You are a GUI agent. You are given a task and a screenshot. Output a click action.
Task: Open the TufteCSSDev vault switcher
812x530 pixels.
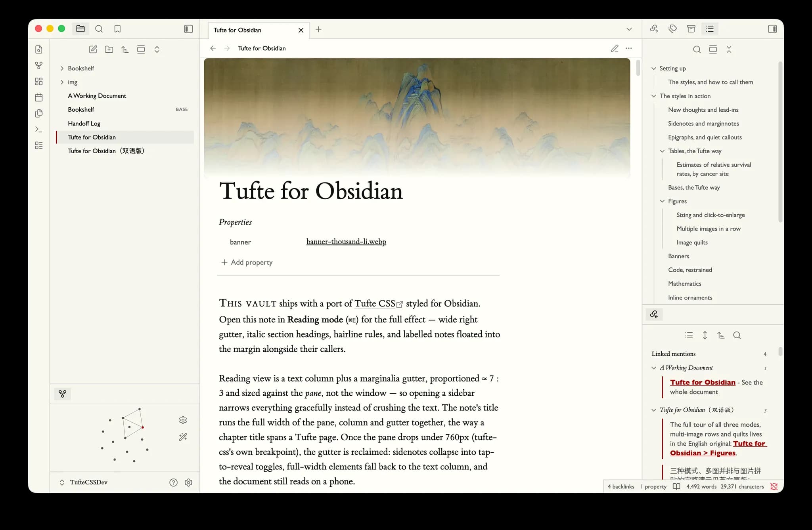83,482
